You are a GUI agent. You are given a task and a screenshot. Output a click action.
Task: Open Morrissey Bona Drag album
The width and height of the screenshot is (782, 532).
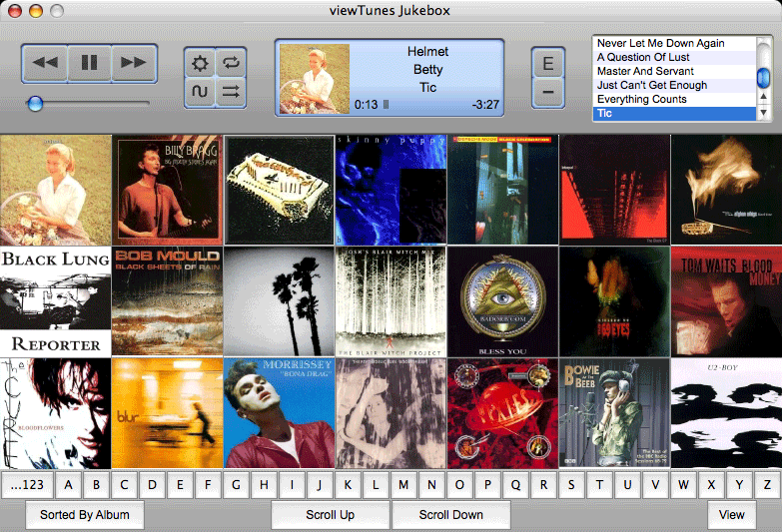[280, 413]
